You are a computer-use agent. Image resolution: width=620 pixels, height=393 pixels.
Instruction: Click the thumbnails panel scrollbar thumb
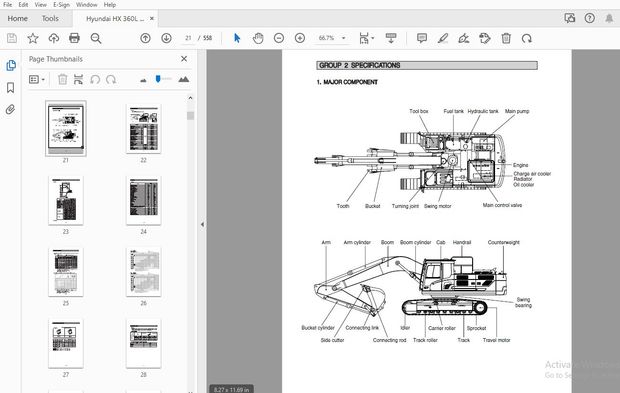(191, 115)
